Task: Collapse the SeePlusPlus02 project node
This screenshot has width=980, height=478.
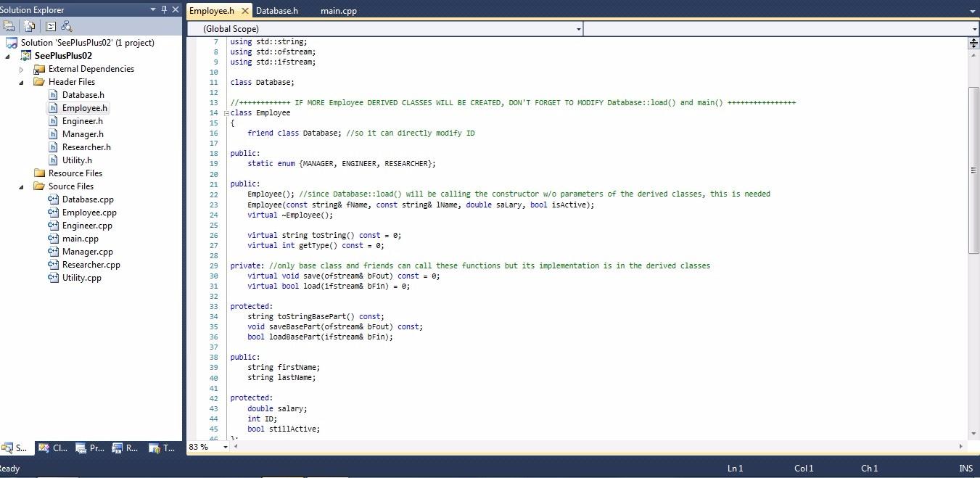Action: pyautogui.click(x=8, y=56)
